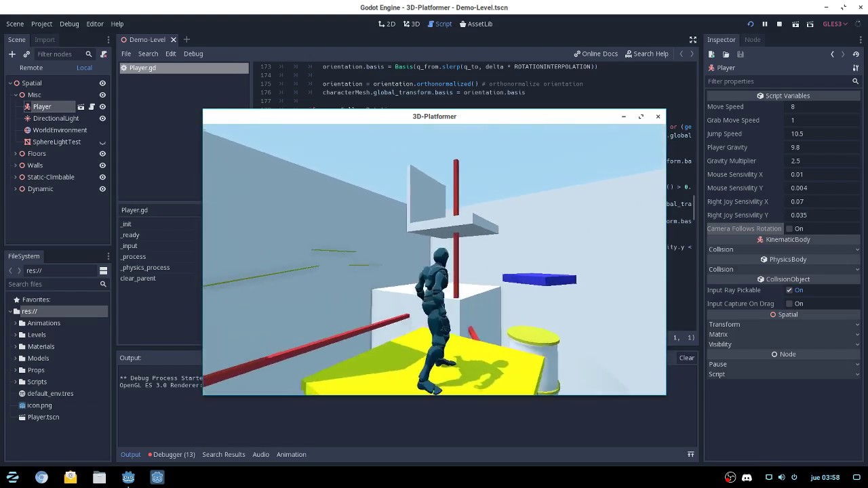Enable Input Capture On Drag
868x488 pixels.
[x=789, y=304]
